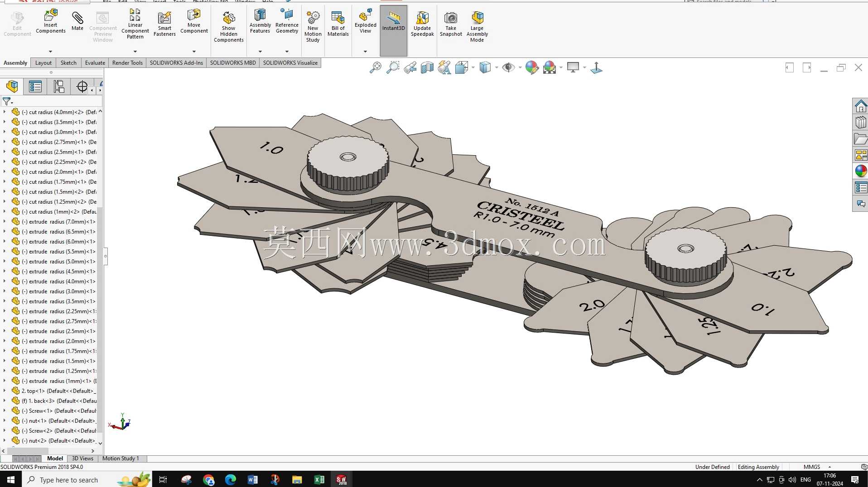Image resolution: width=868 pixels, height=487 pixels.
Task: Click MMGS units status button
Action: click(812, 467)
